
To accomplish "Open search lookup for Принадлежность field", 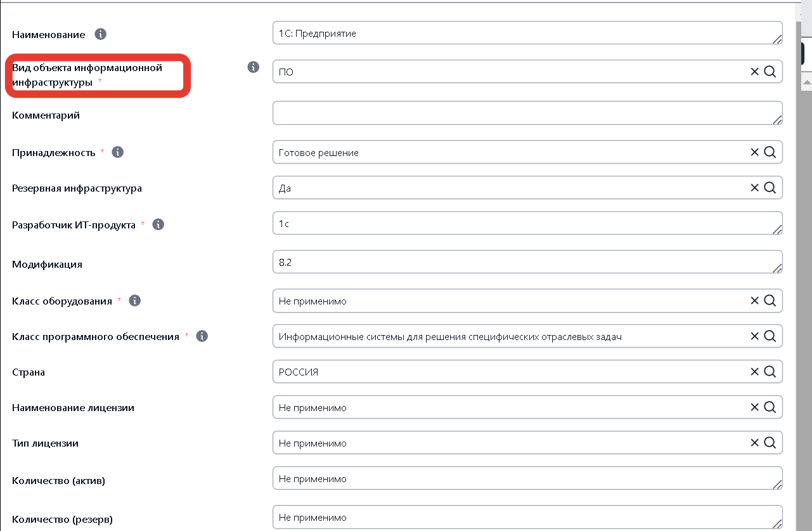I will 770,152.
